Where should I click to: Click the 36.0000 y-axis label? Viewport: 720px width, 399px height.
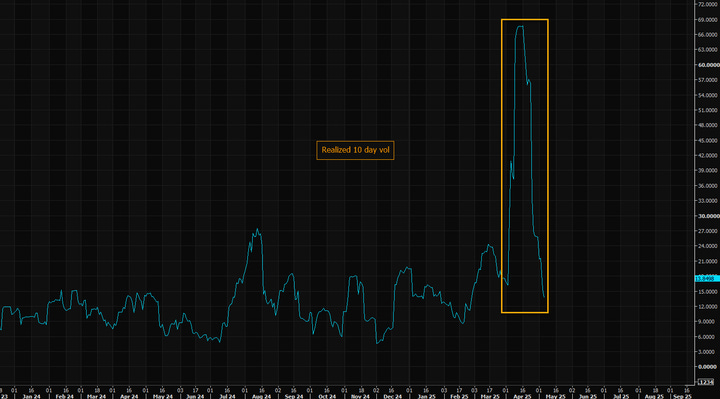coord(708,185)
